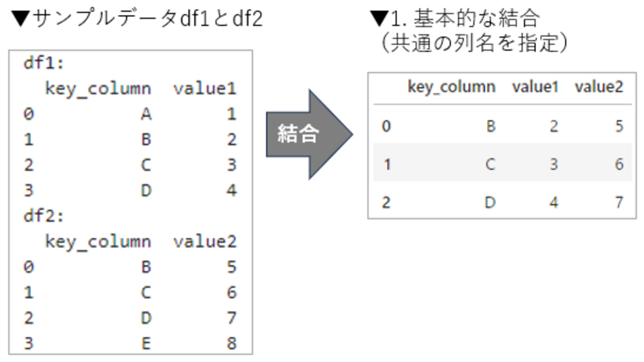The image size is (644, 362).
Task: Click the (共通の列名を指定) subtitle line
Action: (474, 44)
